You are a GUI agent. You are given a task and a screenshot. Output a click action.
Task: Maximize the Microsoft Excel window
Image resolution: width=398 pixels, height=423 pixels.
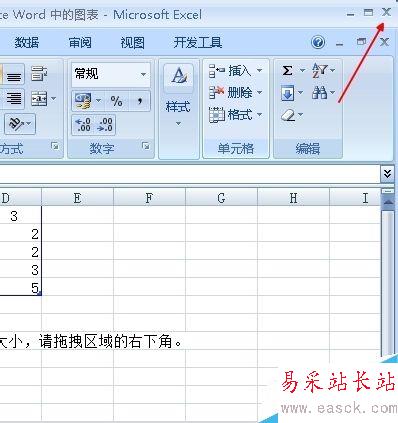coord(368,13)
